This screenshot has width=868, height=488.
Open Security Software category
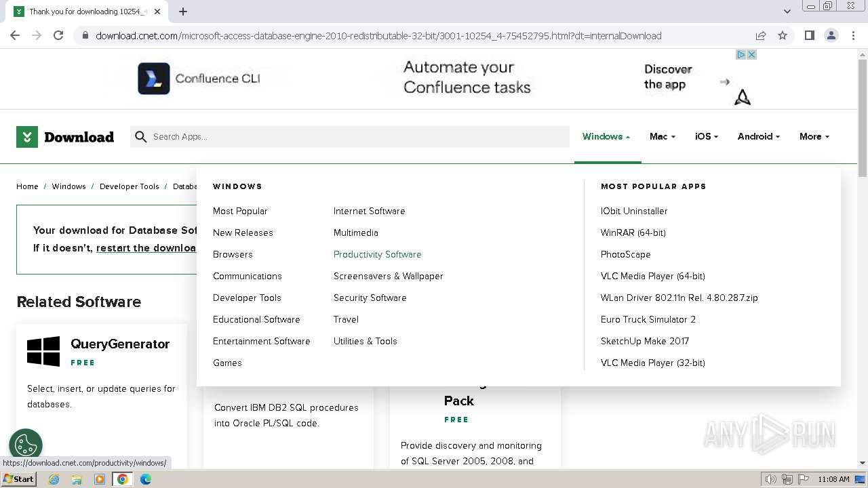(x=370, y=298)
